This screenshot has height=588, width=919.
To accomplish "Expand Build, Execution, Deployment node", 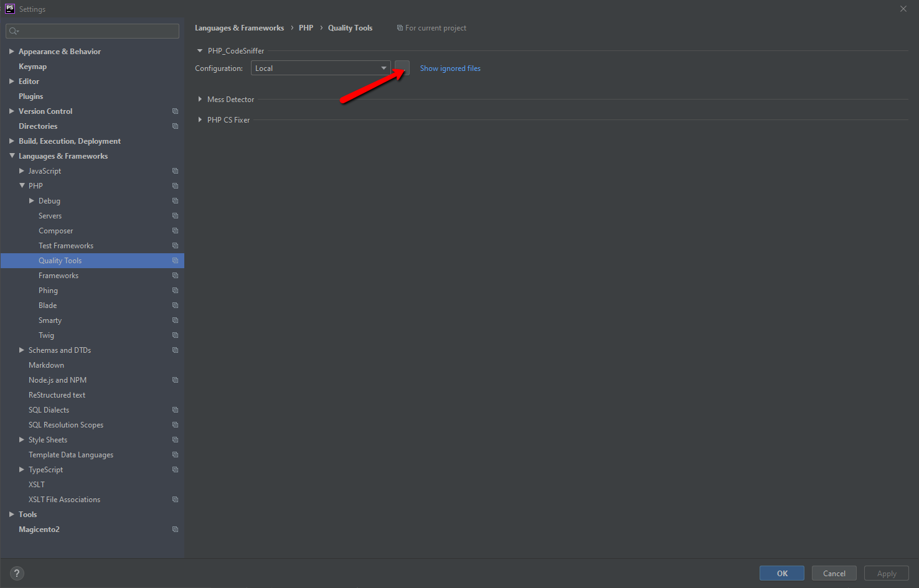I will point(11,141).
